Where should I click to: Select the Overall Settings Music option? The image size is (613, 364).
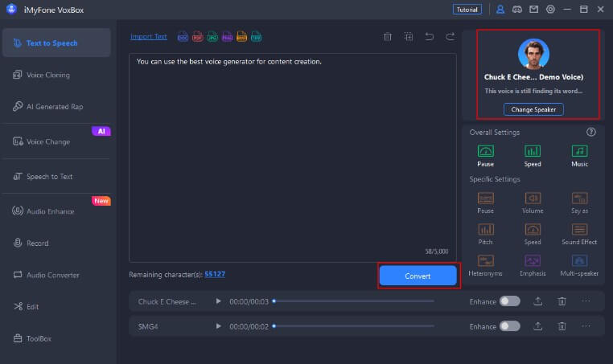pos(579,156)
